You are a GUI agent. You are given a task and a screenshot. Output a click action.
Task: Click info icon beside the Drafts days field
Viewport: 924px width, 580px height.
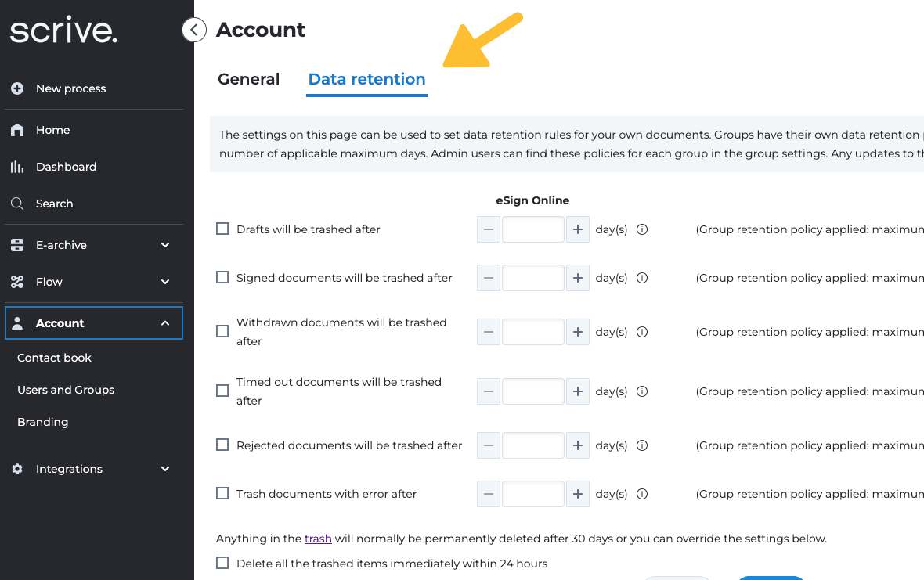tap(642, 229)
